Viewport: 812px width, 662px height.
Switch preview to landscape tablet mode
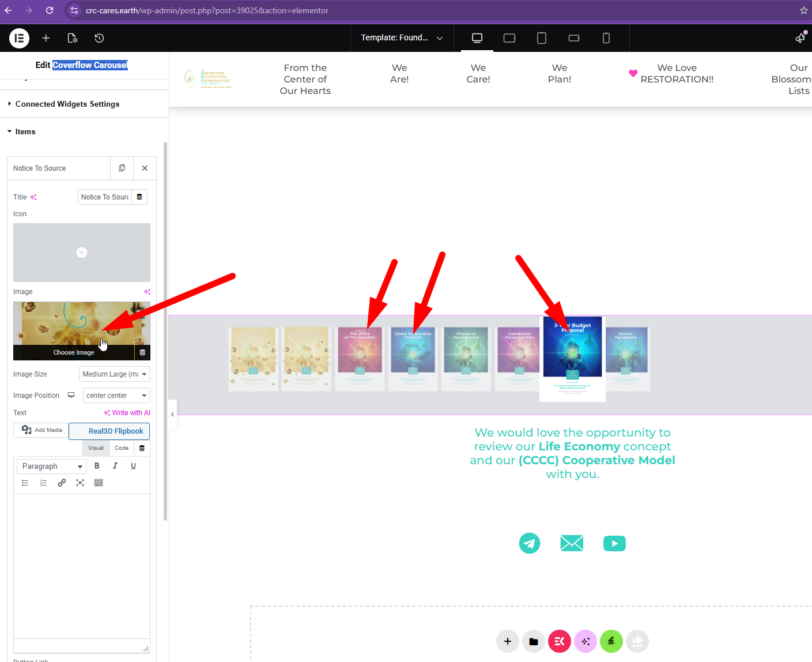pos(509,38)
